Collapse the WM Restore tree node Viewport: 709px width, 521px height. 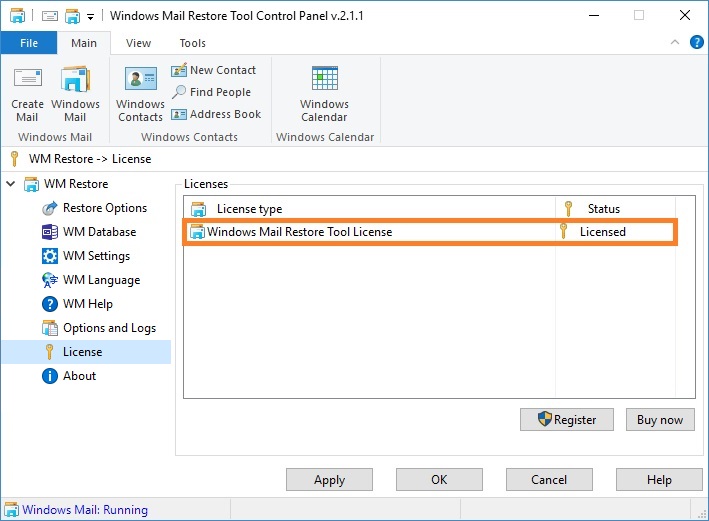(x=11, y=184)
